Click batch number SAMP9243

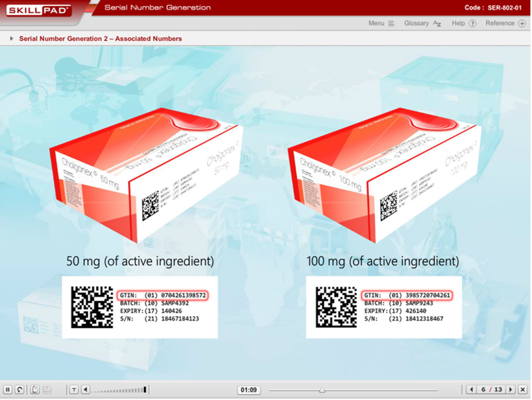(419, 303)
